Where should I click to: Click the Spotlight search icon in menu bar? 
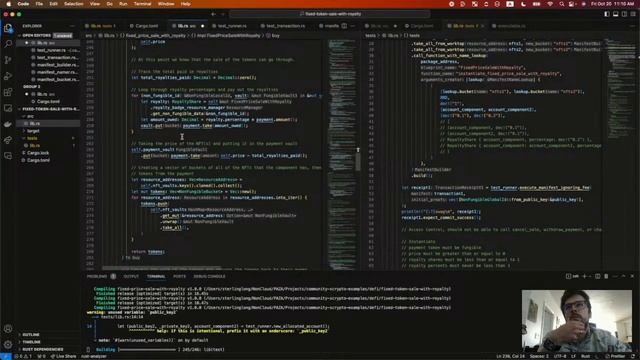pyautogui.click(x=561, y=4)
